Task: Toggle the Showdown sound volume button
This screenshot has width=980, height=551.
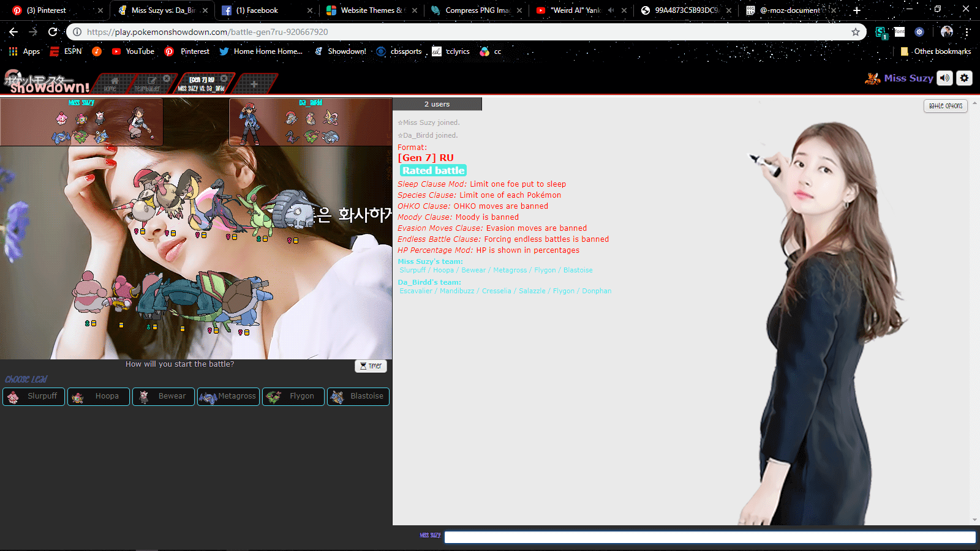Action: (x=945, y=78)
